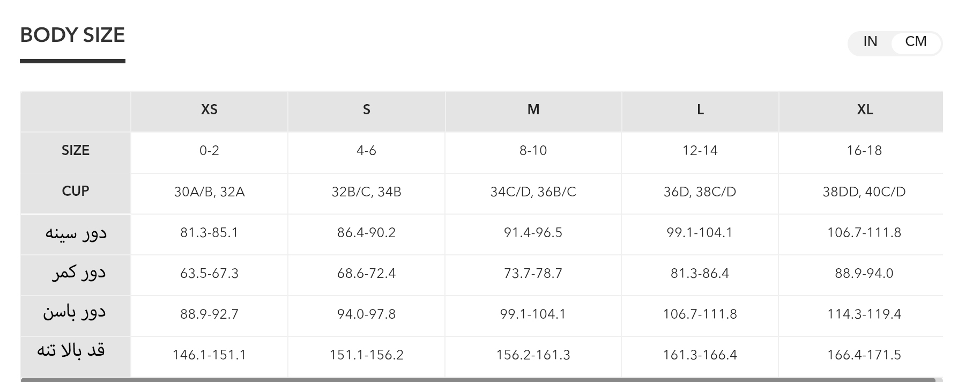Click the CUP row label
The height and width of the screenshot is (382, 980).
coord(76,192)
